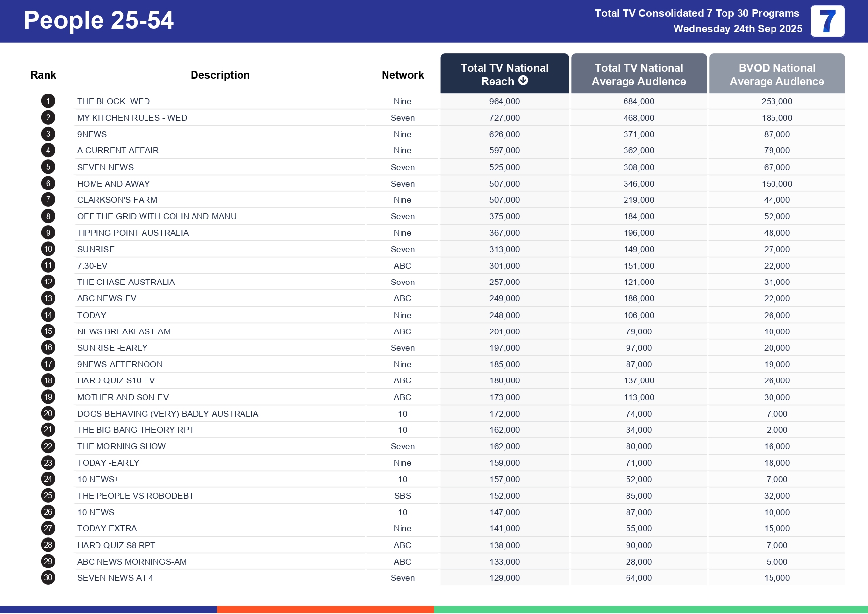Screen dimensions: 868x614
Task: Select the rank 25 circle for THE PEOPLE VS ROBODEBT
Action: [x=48, y=495]
